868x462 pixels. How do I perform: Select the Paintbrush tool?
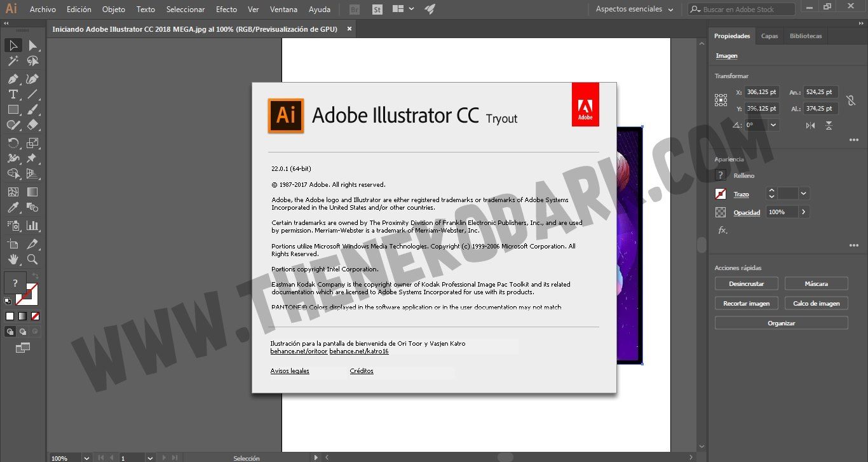32,109
